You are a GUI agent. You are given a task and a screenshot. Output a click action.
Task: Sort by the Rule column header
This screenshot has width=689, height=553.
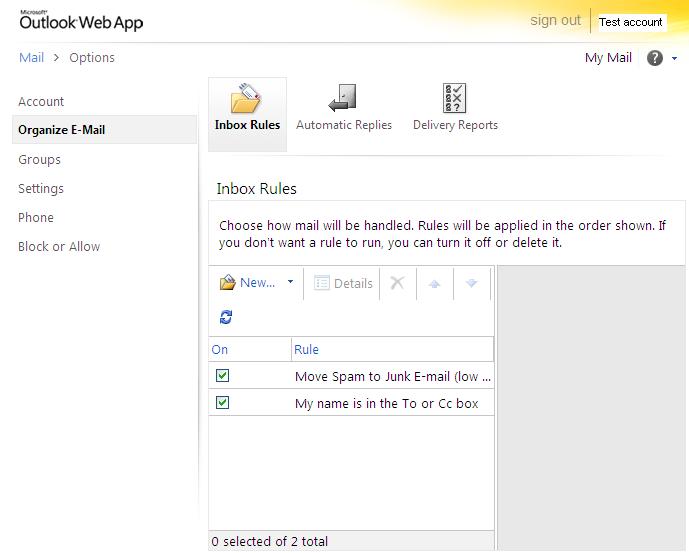(307, 349)
